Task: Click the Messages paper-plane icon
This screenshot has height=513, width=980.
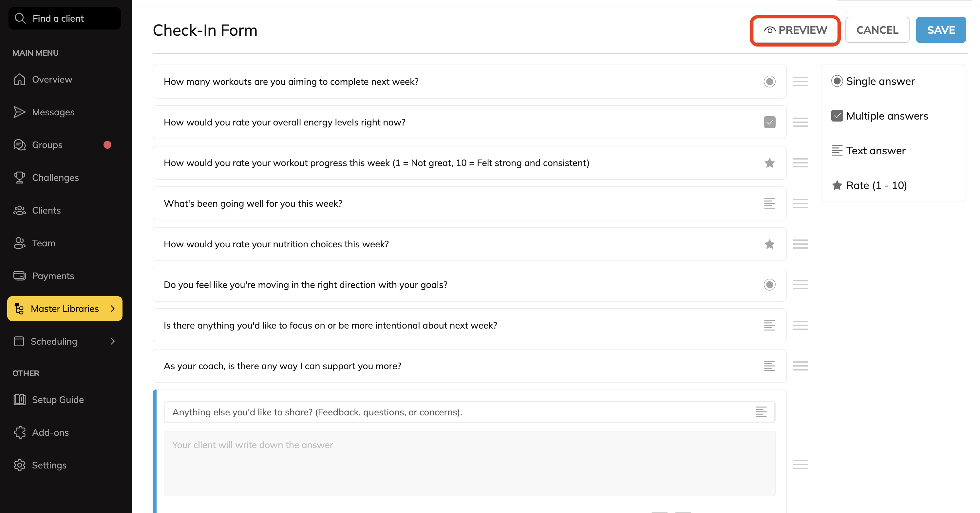Action: coord(19,112)
